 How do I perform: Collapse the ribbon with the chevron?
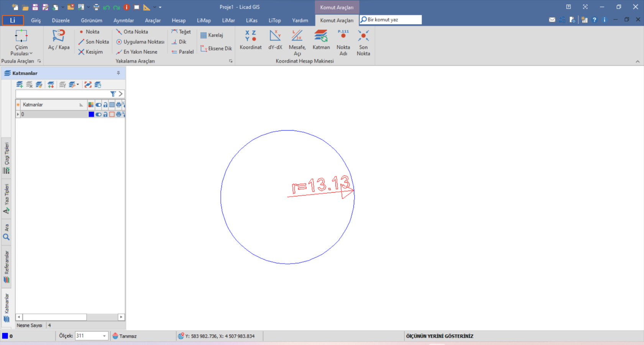(x=637, y=61)
